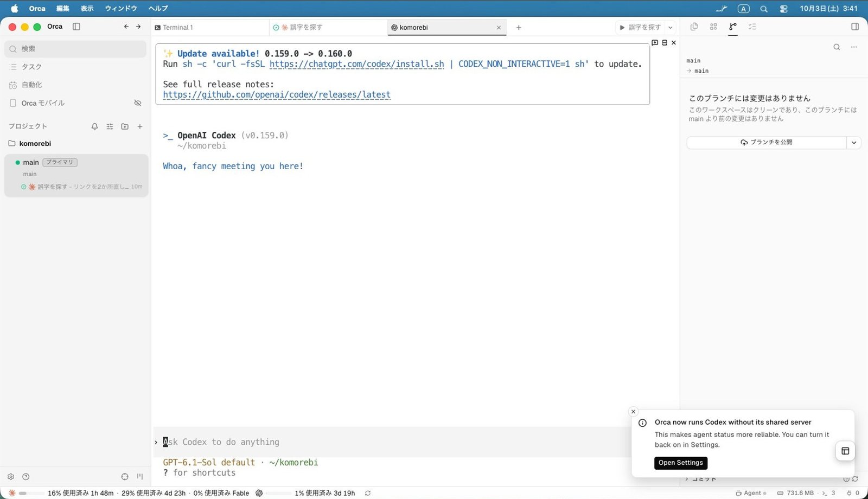This screenshot has width=868, height=499.
Task: Dismiss the Orca notification with X
Action: pyautogui.click(x=633, y=412)
